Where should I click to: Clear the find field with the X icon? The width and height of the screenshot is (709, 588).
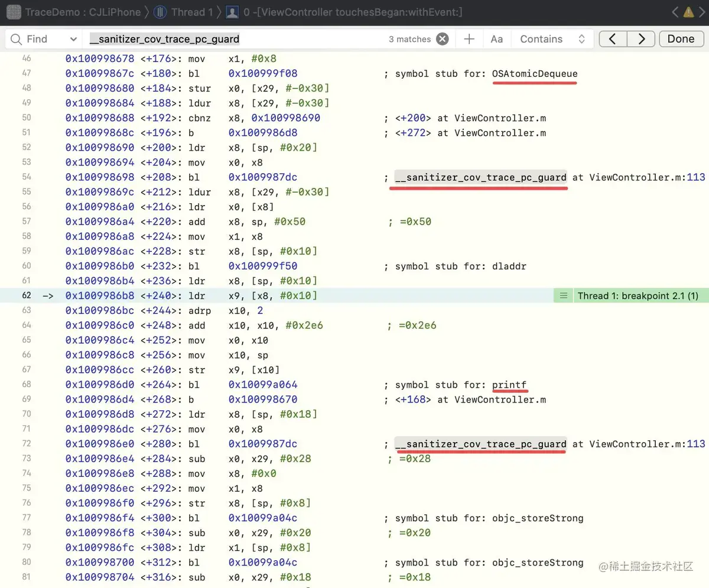click(442, 39)
